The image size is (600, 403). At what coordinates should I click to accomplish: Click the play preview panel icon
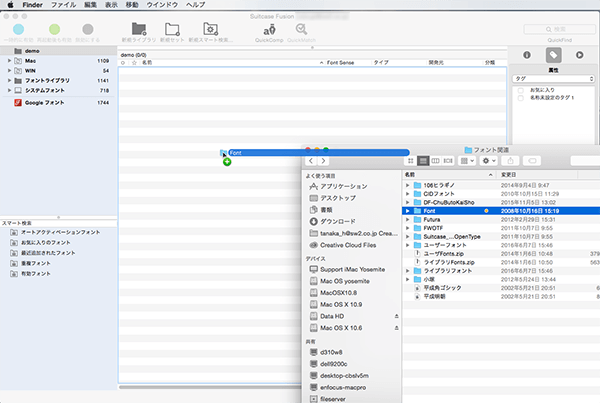(580, 55)
